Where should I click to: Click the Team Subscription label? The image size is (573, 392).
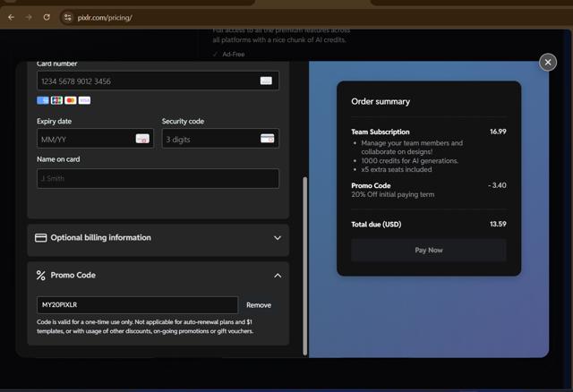pos(381,132)
